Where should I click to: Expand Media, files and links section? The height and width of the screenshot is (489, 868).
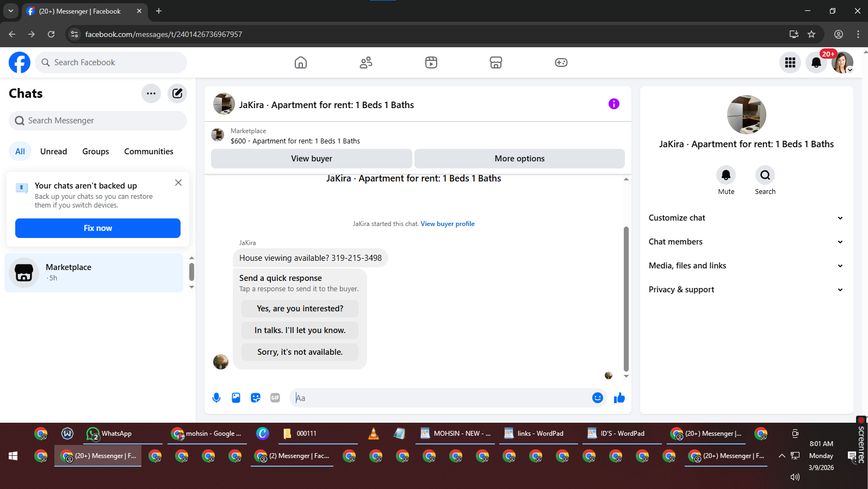[746, 266]
